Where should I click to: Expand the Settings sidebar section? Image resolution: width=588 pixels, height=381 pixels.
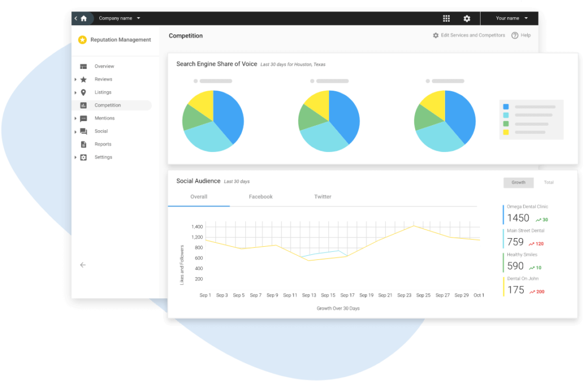click(x=76, y=157)
